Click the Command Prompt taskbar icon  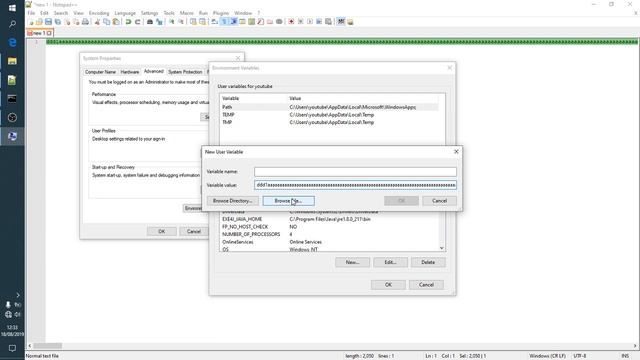(12, 98)
